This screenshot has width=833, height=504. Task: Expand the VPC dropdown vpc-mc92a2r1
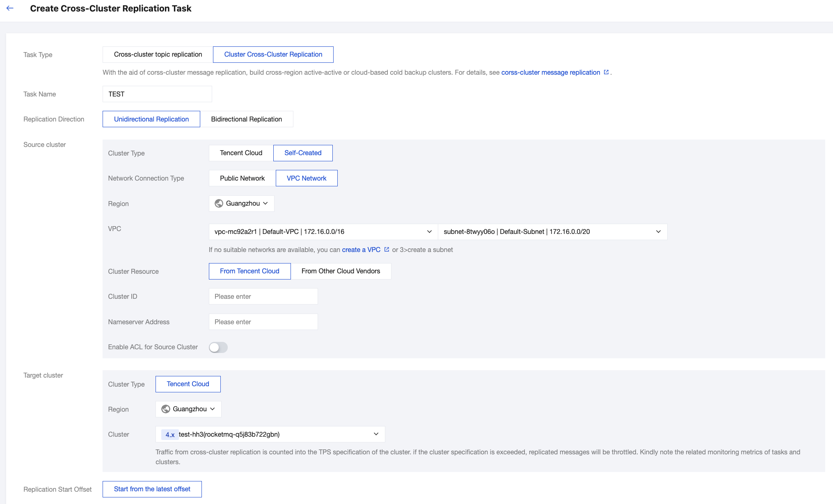pyautogui.click(x=323, y=232)
